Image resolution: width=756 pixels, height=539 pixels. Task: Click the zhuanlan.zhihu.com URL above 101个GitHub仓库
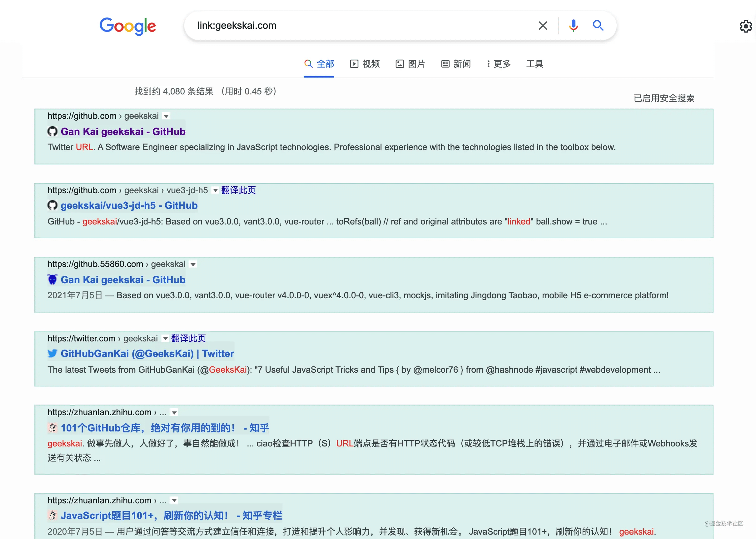(x=107, y=412)
